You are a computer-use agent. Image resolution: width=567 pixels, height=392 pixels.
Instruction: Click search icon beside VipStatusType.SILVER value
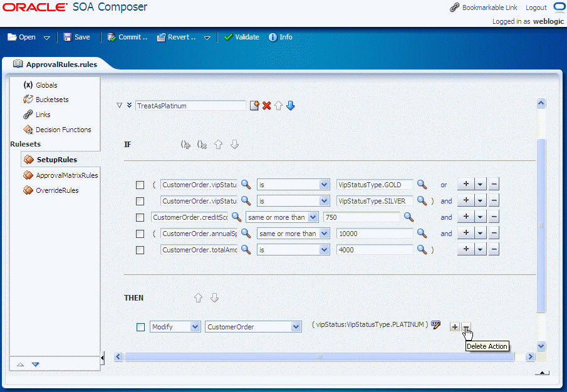click(x=422, y=201)
